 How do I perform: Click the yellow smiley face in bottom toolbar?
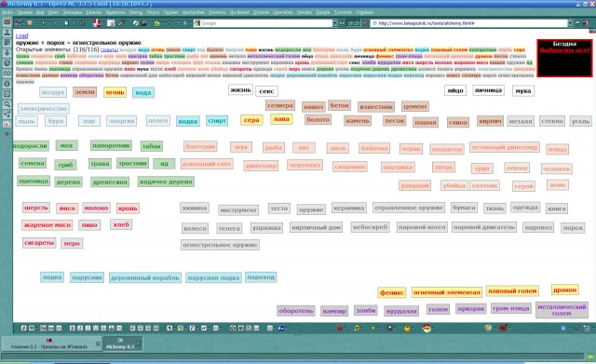tap(407, 329)
